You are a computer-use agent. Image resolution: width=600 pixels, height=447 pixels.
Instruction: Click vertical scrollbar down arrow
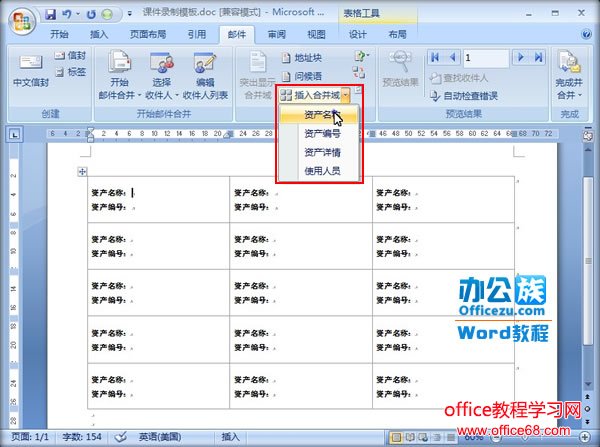click(x=588, y=384)
